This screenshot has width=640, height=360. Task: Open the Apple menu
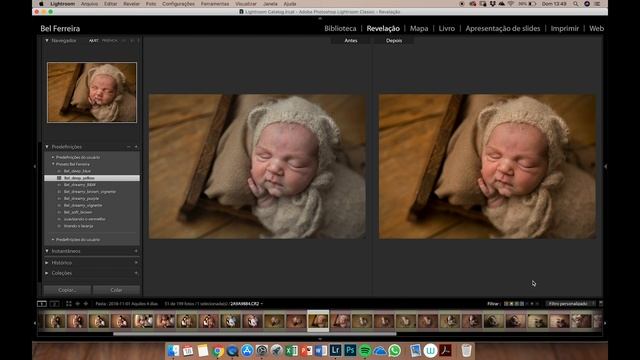(41, 4)
